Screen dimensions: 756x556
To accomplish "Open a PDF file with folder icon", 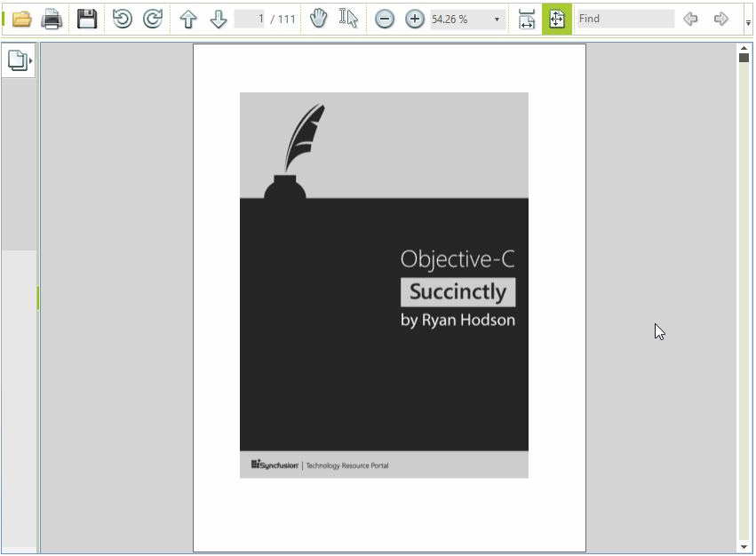I will point(21,20).
